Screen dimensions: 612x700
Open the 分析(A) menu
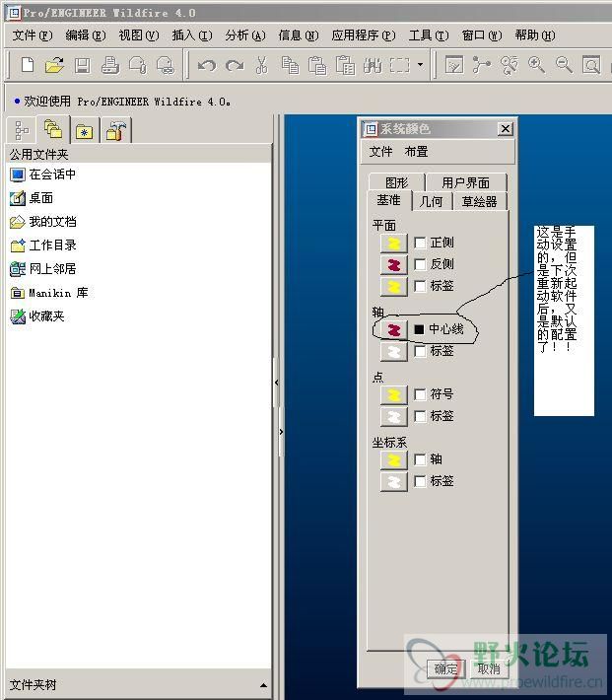point(245,35)
